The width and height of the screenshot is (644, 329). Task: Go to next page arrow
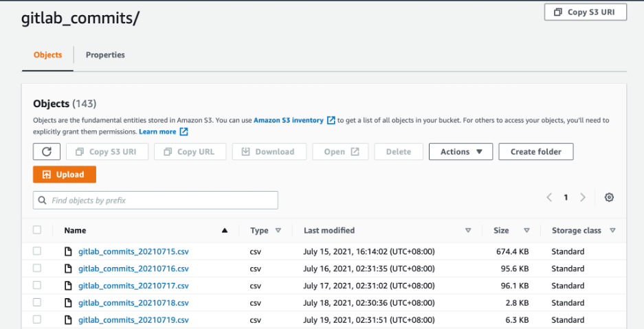583,198
